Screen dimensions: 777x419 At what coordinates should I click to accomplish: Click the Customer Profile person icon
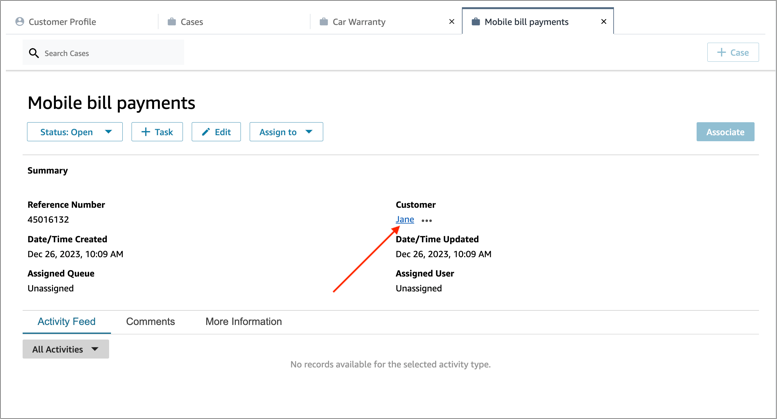coord(19,21)
